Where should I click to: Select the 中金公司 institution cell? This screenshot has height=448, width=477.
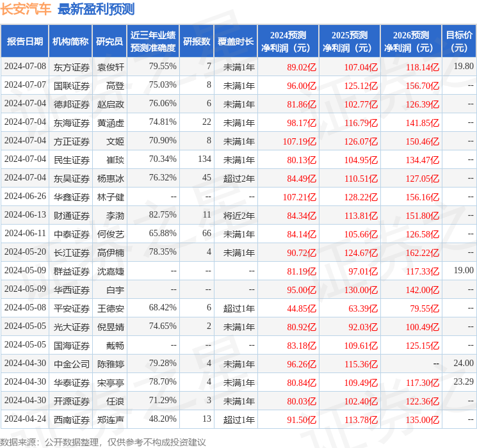click(72, 364)
